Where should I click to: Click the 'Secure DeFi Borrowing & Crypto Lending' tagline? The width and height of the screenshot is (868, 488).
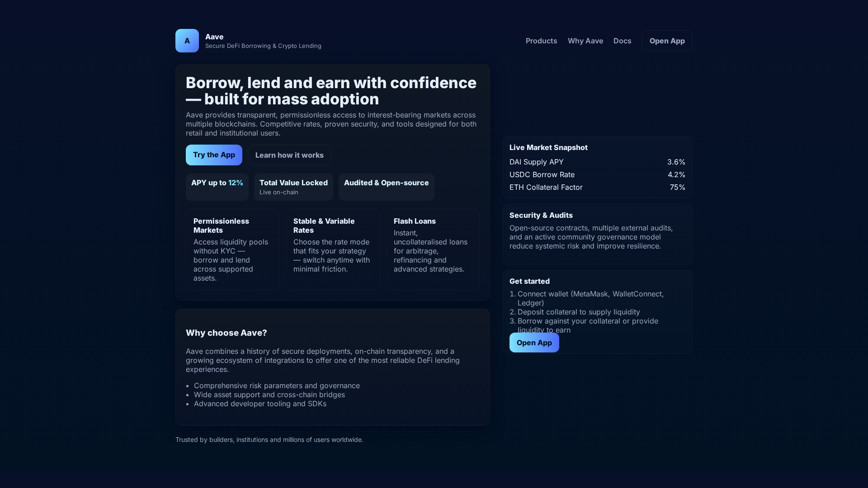263,46
